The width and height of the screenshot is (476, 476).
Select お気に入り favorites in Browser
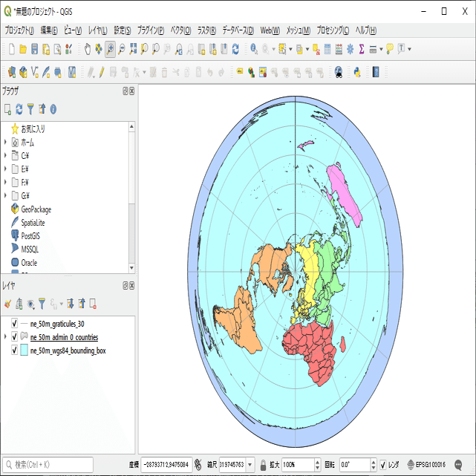pyautogui.click(x=33, y=128)
